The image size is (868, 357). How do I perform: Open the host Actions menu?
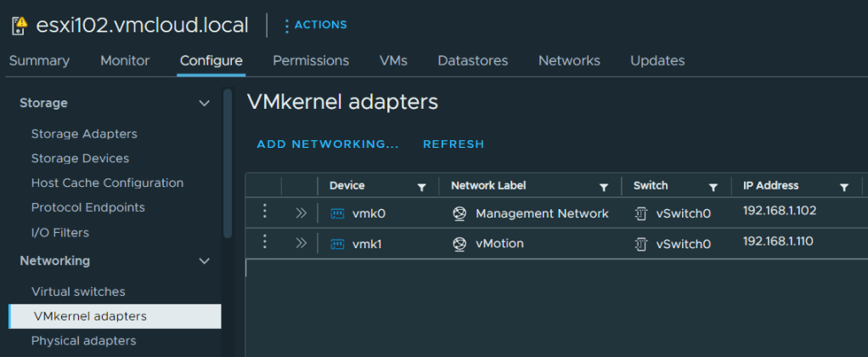pos(315,25)
